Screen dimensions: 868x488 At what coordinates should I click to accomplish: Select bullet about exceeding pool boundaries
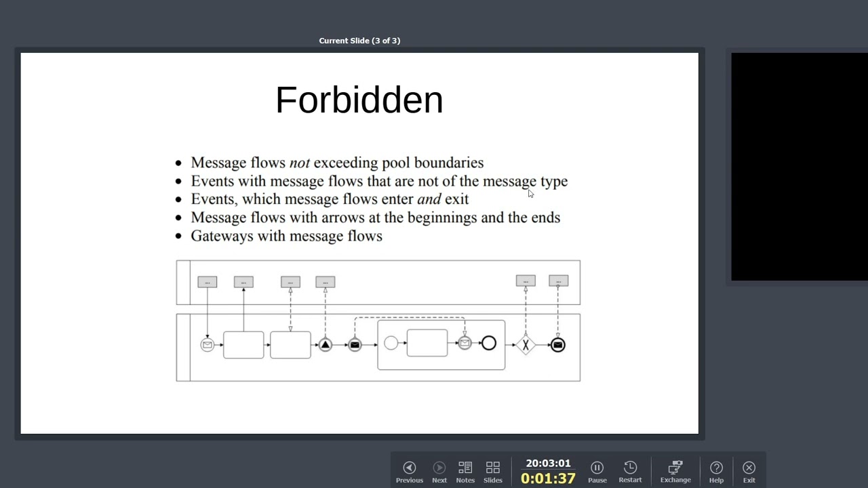(330, 163)
